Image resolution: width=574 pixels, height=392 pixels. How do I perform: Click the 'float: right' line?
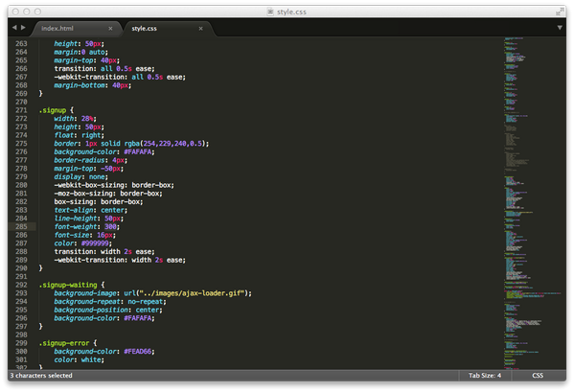click(80, 135)
